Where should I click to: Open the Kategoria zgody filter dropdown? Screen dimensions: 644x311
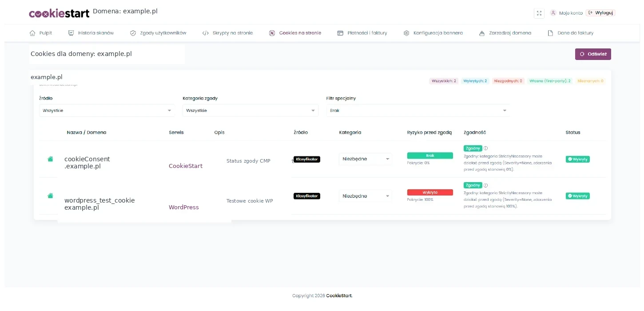click(250, 110)
